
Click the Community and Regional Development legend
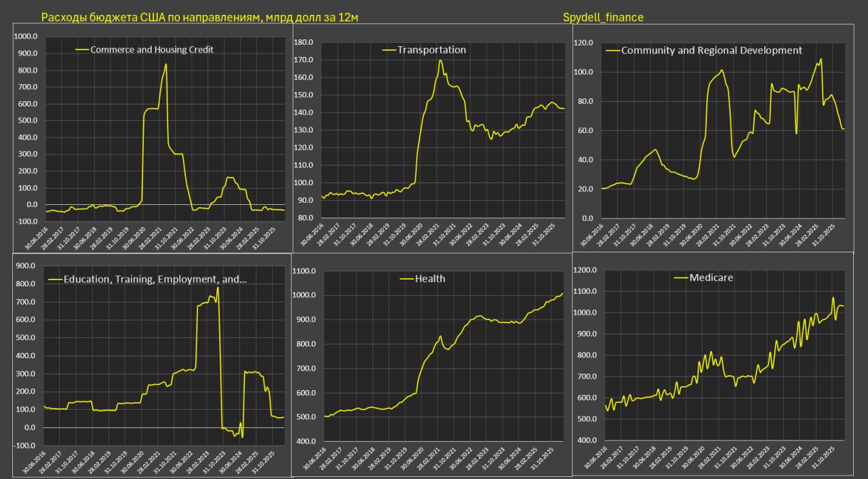(711, 50)
